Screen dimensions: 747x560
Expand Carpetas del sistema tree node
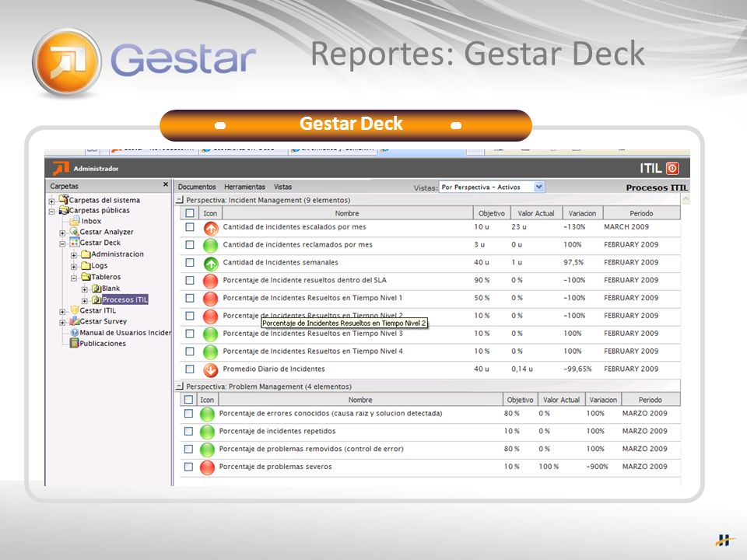click(51, 201)
